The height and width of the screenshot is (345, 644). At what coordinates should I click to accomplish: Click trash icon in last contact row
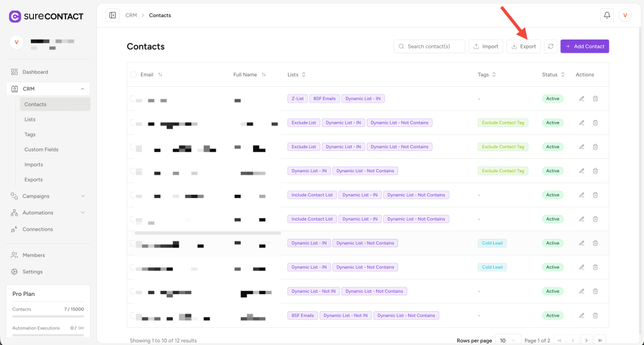(x=596, y=315)
